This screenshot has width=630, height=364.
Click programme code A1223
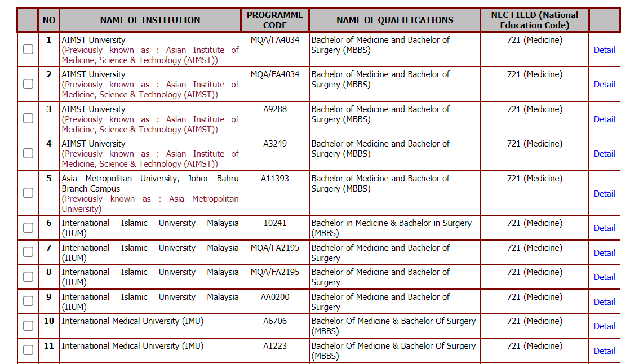[x=275, y=346]
